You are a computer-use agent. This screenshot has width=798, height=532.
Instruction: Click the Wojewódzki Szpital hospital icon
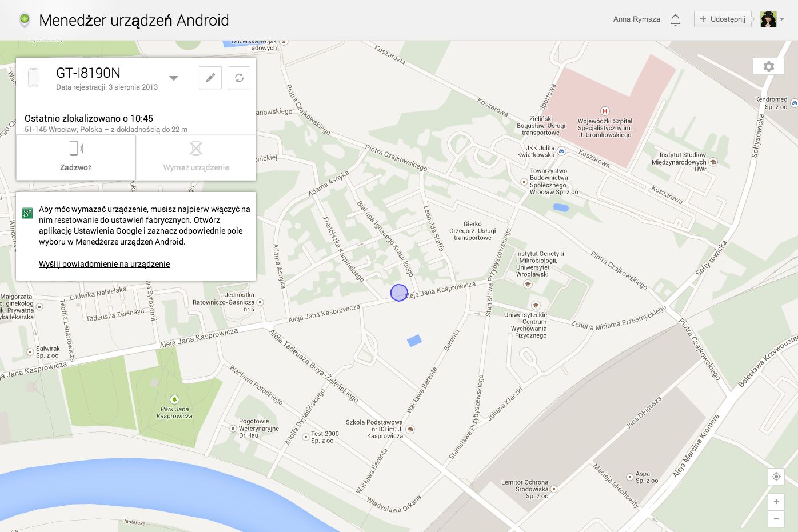pos(605,111)
